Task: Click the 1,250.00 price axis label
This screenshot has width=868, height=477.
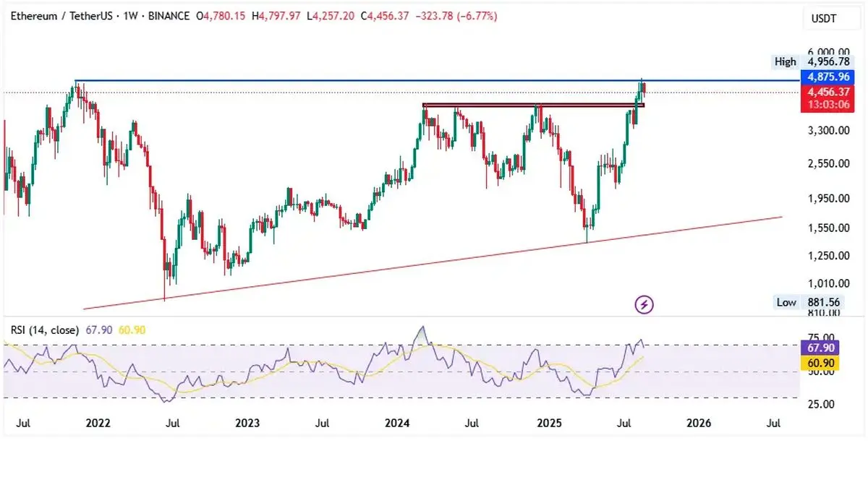Action: (x=828, y=255)
